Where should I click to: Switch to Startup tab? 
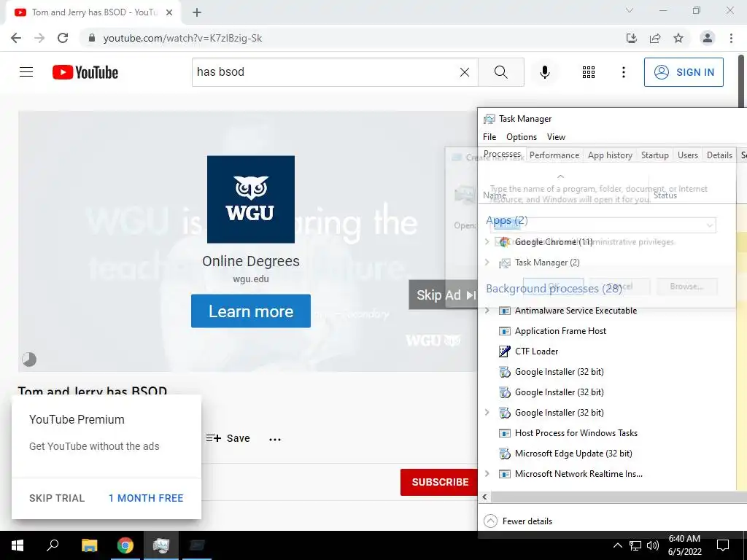click(x=654, y=155)
